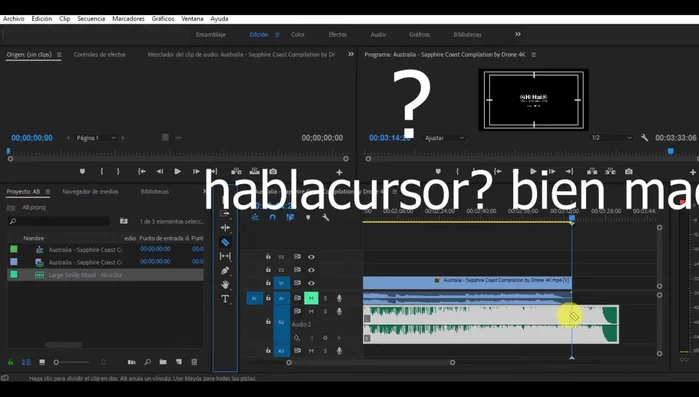Switch Project panel to list view
The height and width of the screenshot is (397, 699).
tap(26, 362)
